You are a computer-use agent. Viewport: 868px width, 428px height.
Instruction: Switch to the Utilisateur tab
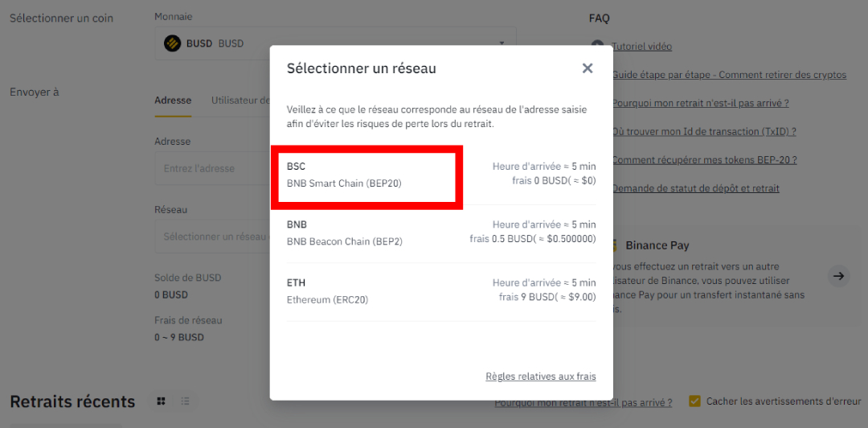pyautogui.click(x=240, y=101)
